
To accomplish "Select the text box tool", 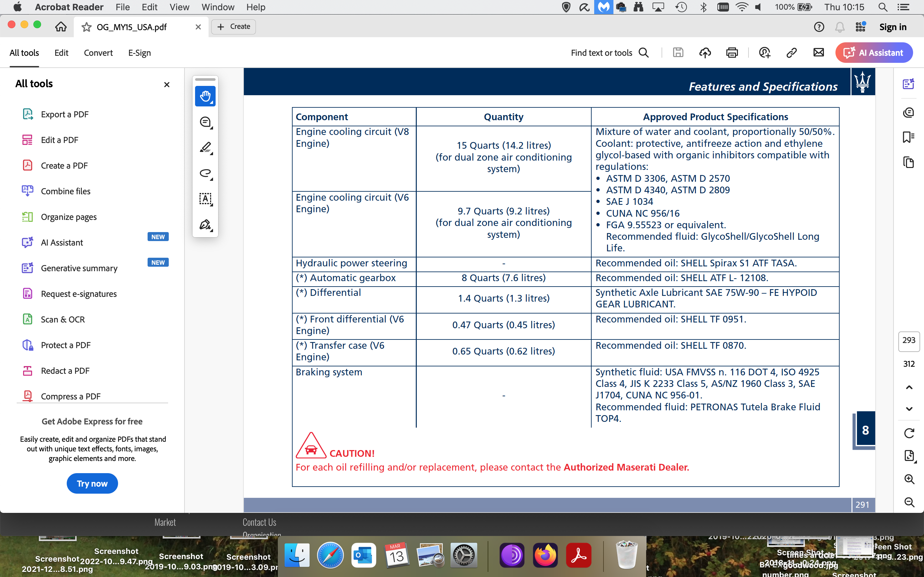I will click(205, 199).
